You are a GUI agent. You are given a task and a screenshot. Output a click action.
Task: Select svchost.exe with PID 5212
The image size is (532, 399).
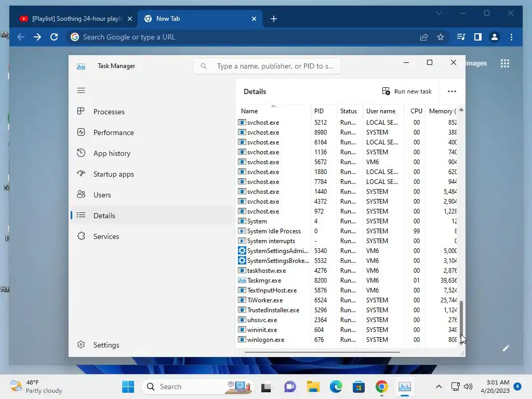[347, 123]
